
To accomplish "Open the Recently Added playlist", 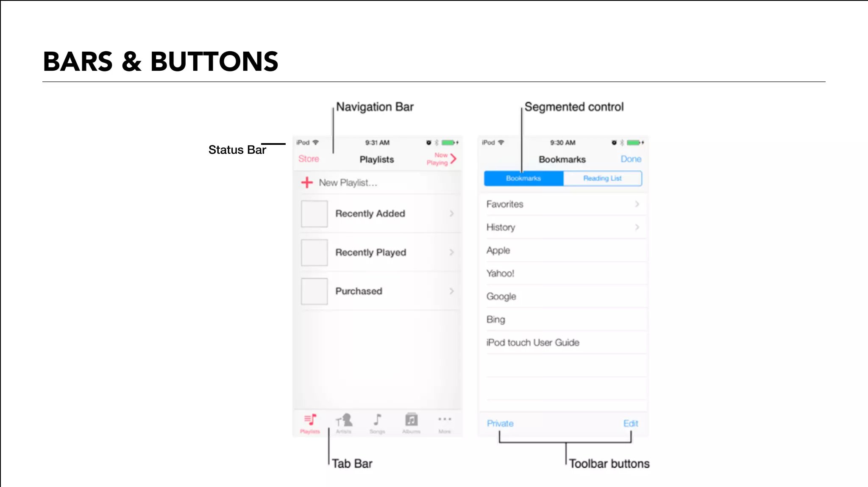I will 377,213.
